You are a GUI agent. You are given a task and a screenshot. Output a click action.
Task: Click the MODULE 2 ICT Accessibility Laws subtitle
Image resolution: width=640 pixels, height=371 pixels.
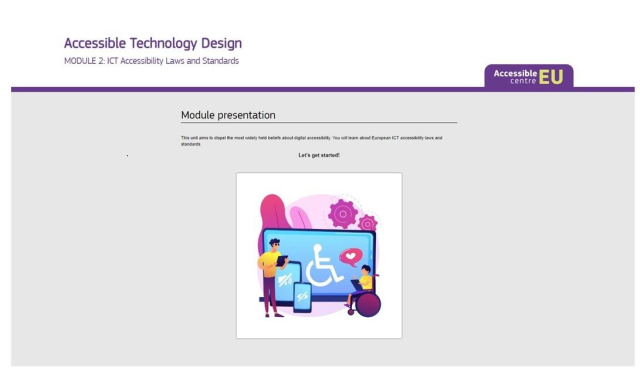[x=151, y=61]
